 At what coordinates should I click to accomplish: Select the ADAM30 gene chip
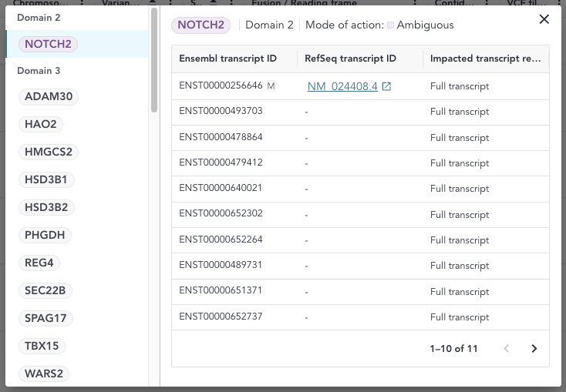[51, 97]
